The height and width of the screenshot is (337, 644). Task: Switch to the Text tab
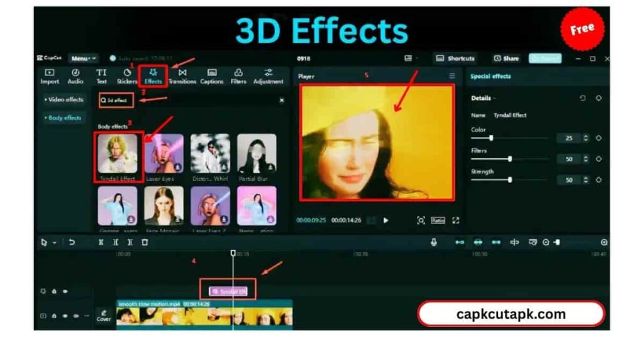(101, 77)
